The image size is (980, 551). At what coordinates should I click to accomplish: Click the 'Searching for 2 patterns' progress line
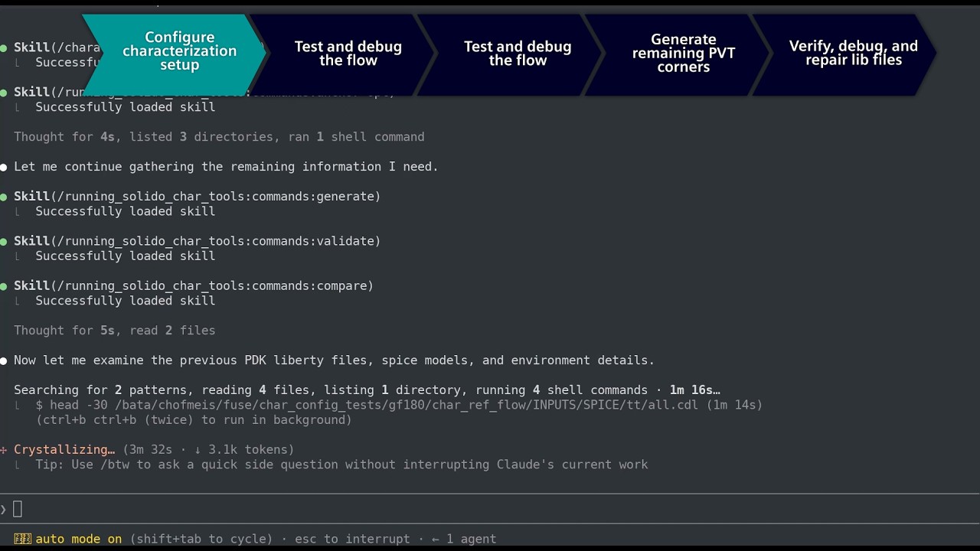coord(367,390)
